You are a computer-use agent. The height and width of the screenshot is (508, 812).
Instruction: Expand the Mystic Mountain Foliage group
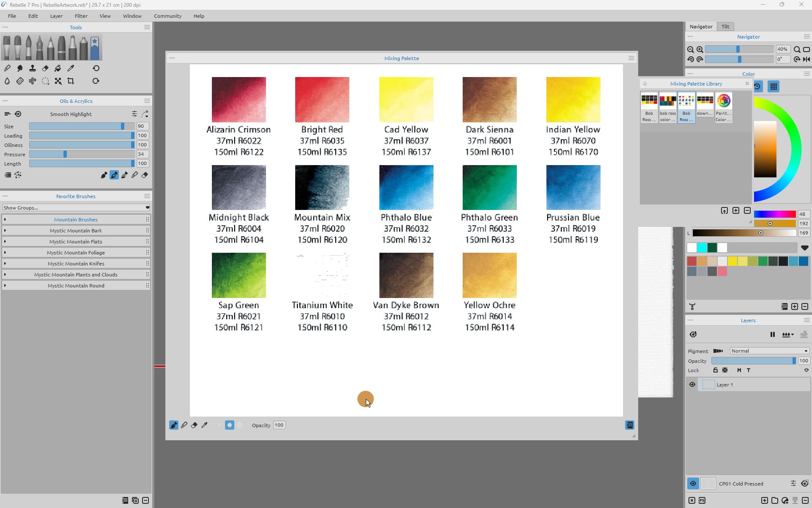(x=5, y=253)
